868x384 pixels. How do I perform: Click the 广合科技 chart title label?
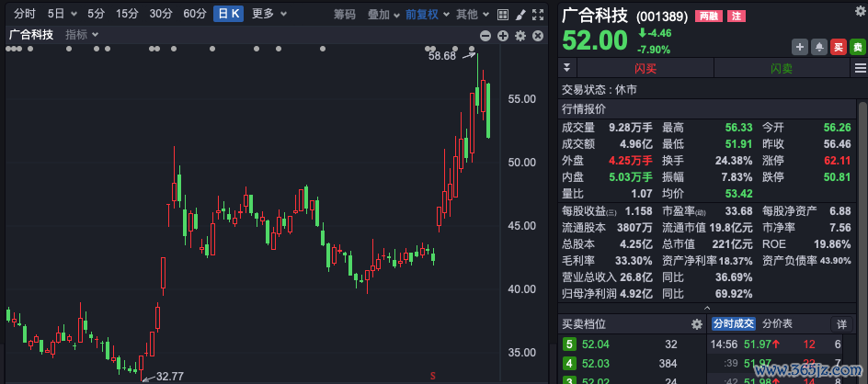31,35
